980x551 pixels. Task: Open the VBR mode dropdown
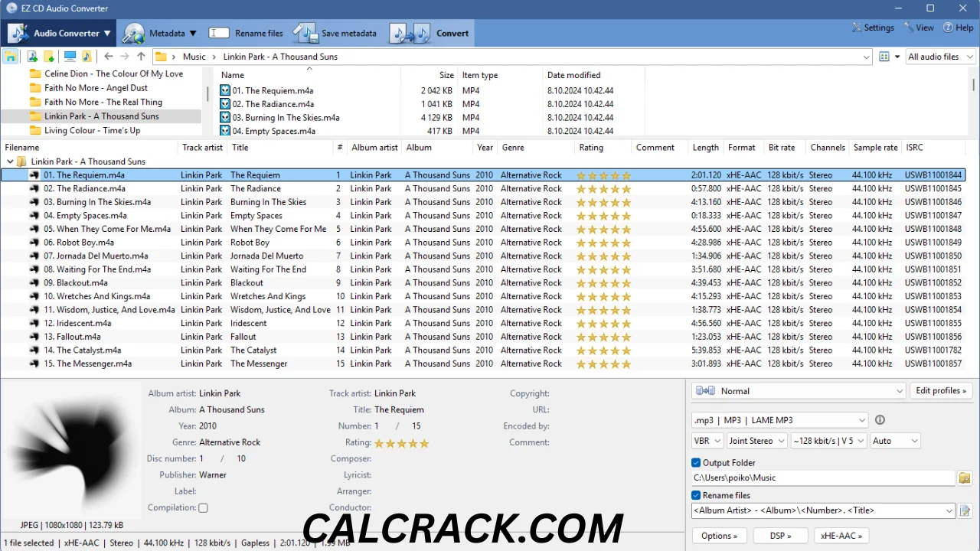[x=707, y=441]
